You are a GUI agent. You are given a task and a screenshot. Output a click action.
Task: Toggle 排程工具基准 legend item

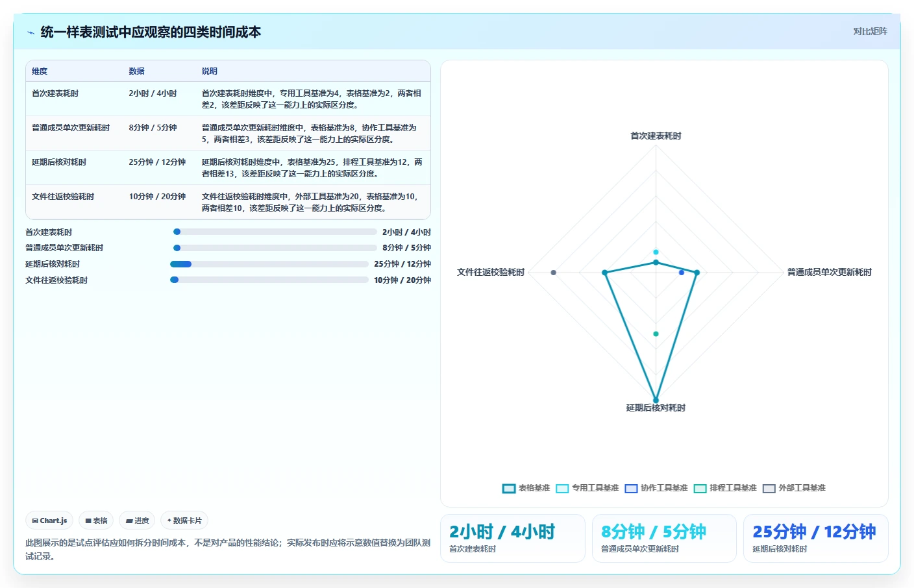[x=725, y=488]
